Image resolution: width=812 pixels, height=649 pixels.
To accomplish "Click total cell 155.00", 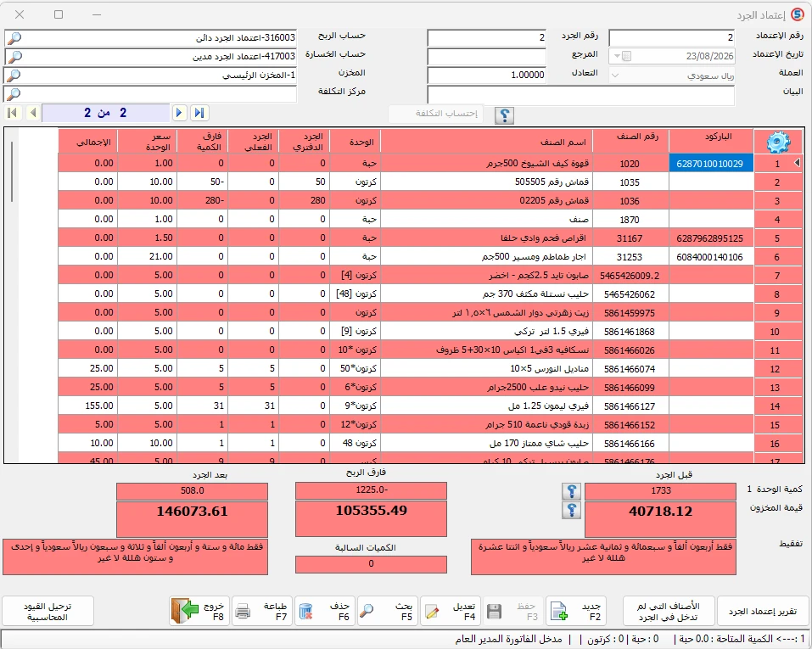I will (x=88, y=406).
